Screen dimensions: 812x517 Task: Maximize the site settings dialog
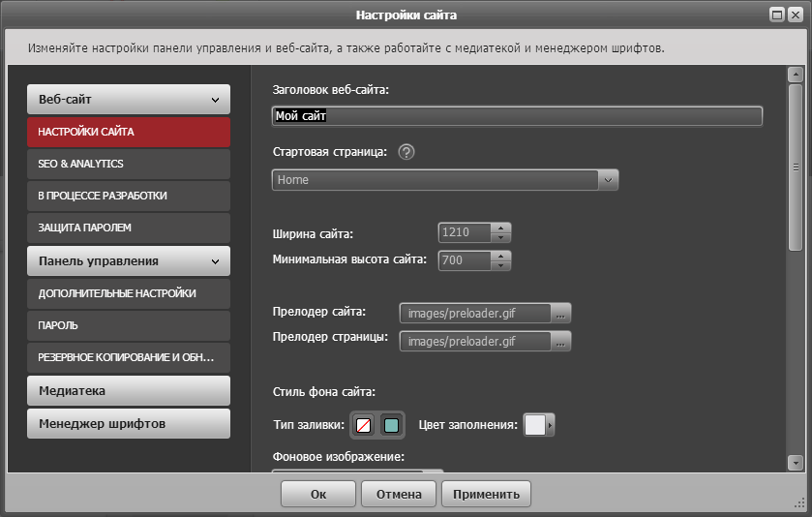click(x=777, y=15)
